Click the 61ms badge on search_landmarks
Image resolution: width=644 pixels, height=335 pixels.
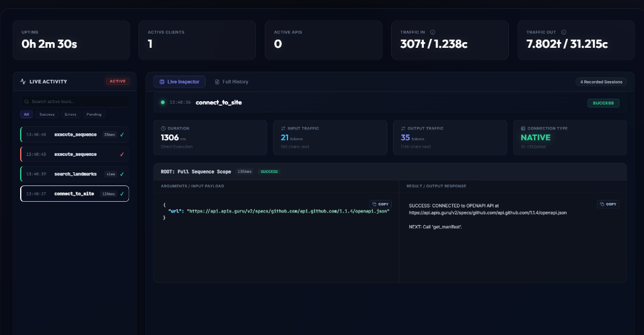pyautogui.click(x=111, y=174)
